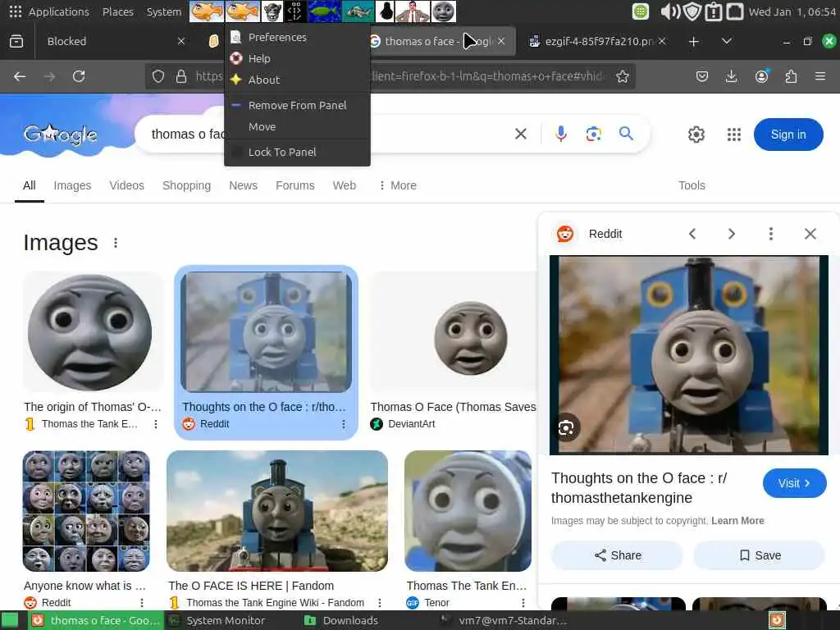The width and height of the screenshot is (840, 630).
Task: Choose Preferences in the applet context menu
Action: pyautogui.click(x=297, y=38)
